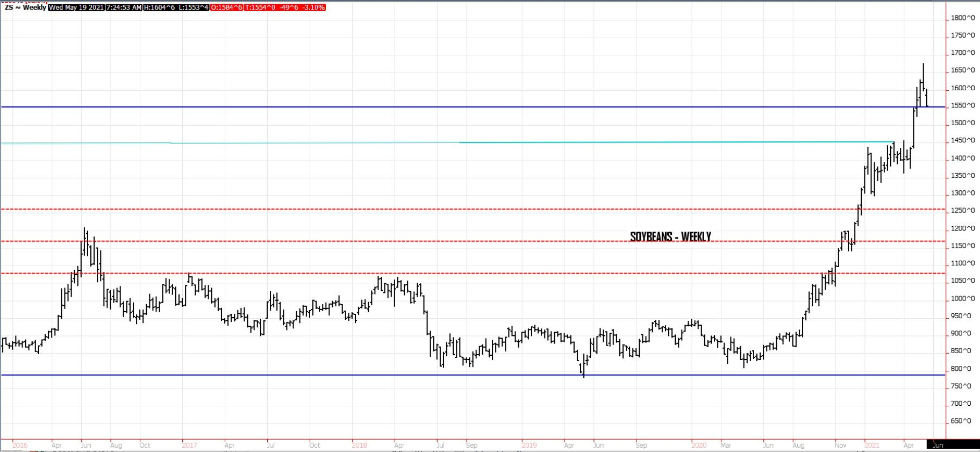The image size is (980, 452).
Task: Select the T:1554^0 -49^6 -3.10% trade readout
Action: (285, 8)
